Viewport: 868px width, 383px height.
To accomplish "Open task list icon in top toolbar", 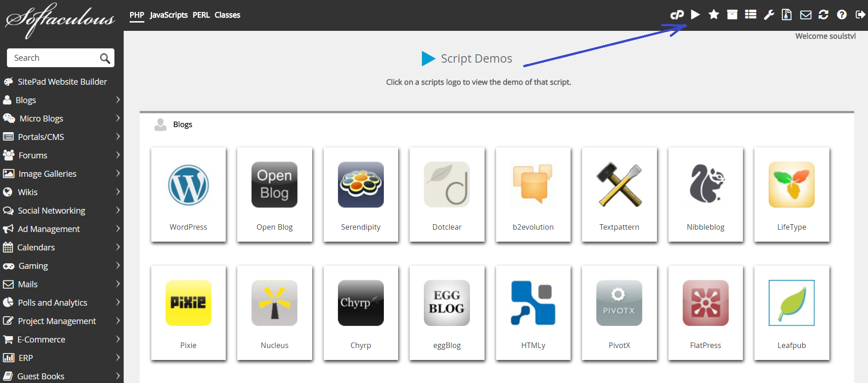I will tap(750, 15).
